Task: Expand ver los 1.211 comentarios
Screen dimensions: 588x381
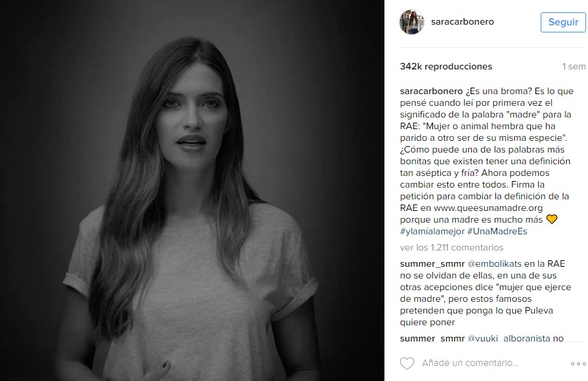Action: pos(451,247)
